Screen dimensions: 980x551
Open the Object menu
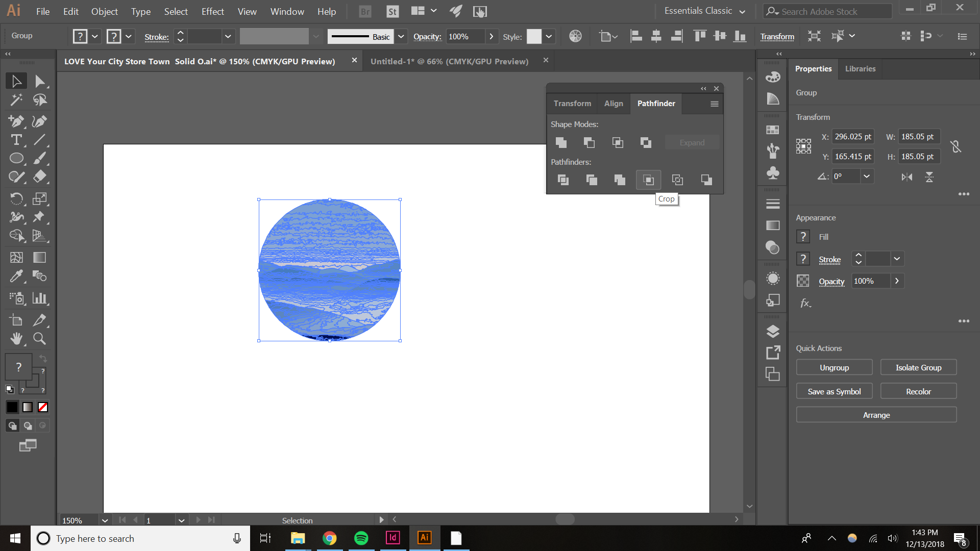[104, 11]
